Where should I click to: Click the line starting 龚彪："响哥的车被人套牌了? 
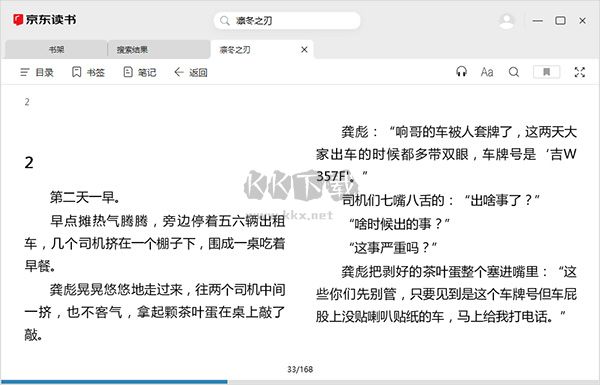pyautogui.click(x=459, y=132)
